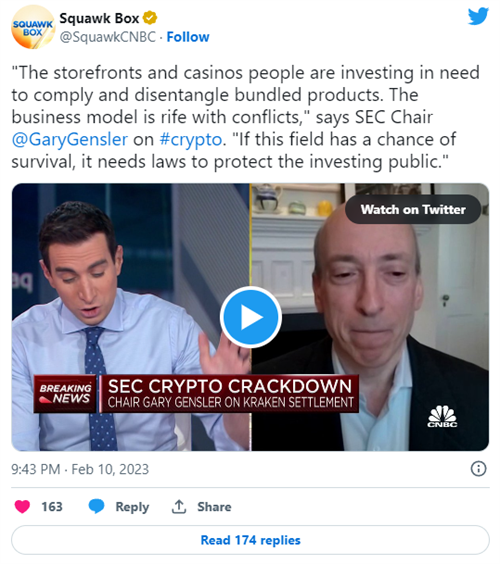500x564 pixels.
Task: Click the @SquawkCNBC handle
Action: [108, 37]
